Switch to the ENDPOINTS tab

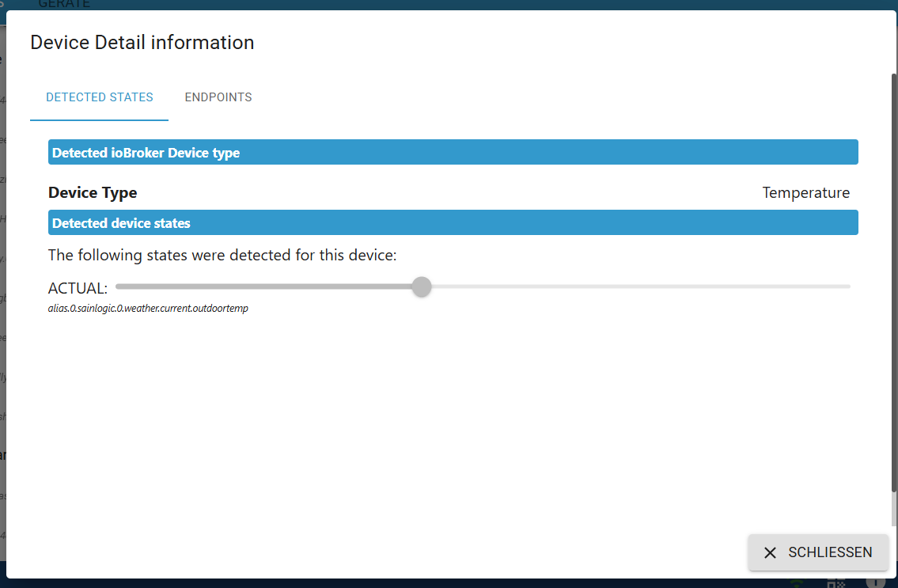[x=218, y=97]
